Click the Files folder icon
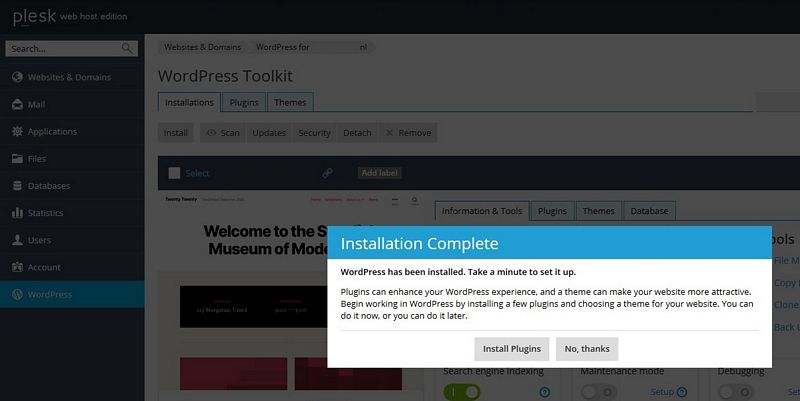800x401 pixels. (17, 159)
